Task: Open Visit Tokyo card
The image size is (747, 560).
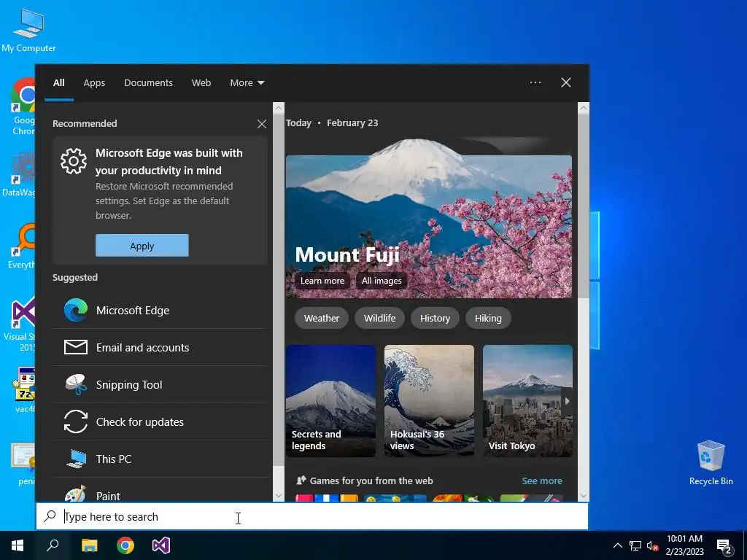Action: click(527, 401)
